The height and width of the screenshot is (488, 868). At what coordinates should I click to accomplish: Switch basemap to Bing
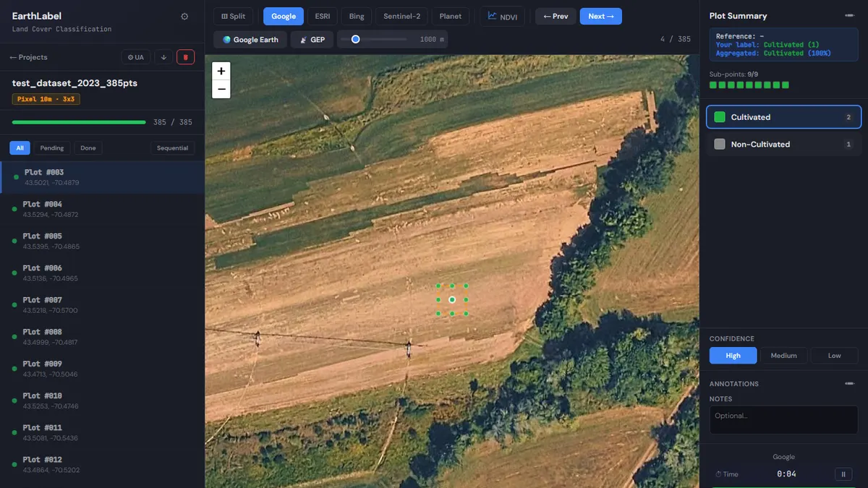[357, 16]
